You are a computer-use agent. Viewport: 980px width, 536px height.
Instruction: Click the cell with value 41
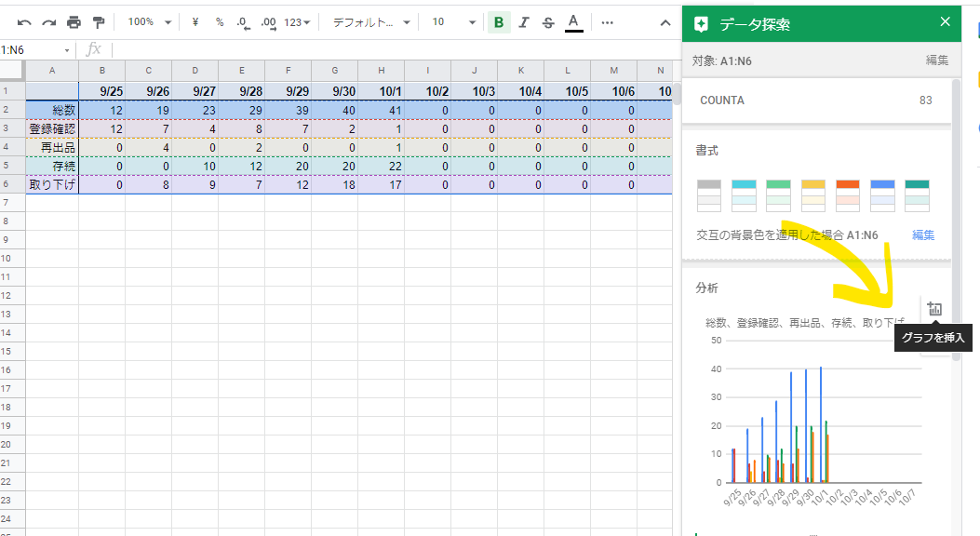point(382,110)
